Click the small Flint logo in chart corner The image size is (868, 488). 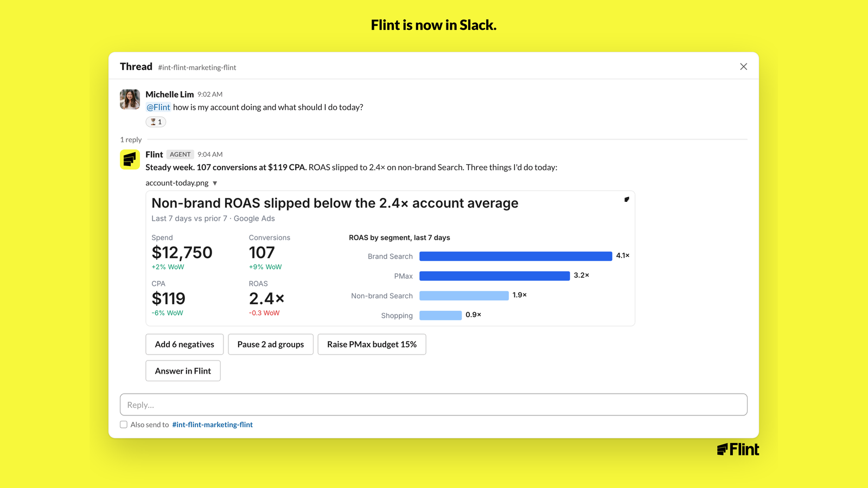pos(627,200)
